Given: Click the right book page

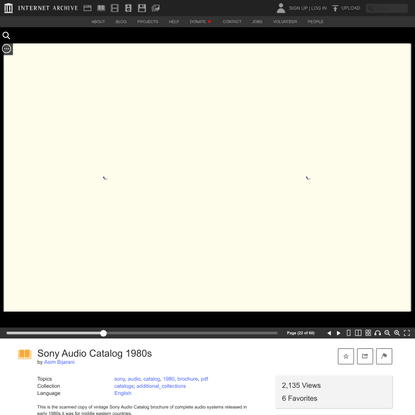Looking at the screenshot, I should click(309, 178).
